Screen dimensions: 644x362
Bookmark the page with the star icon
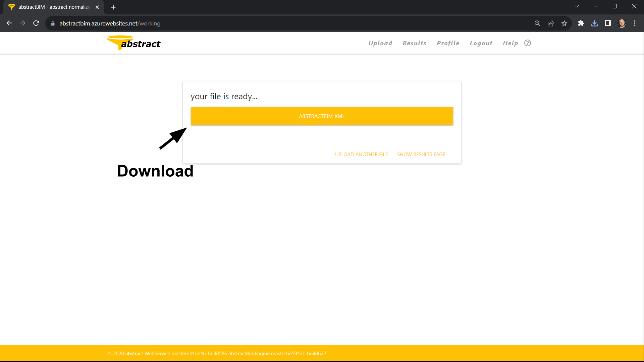[565, 23]
